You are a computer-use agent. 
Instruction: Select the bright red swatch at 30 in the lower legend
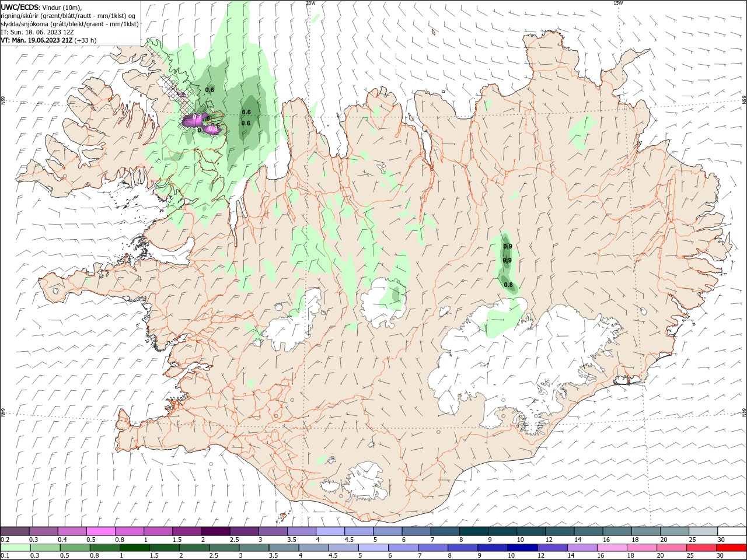click(x=731, y=548)
